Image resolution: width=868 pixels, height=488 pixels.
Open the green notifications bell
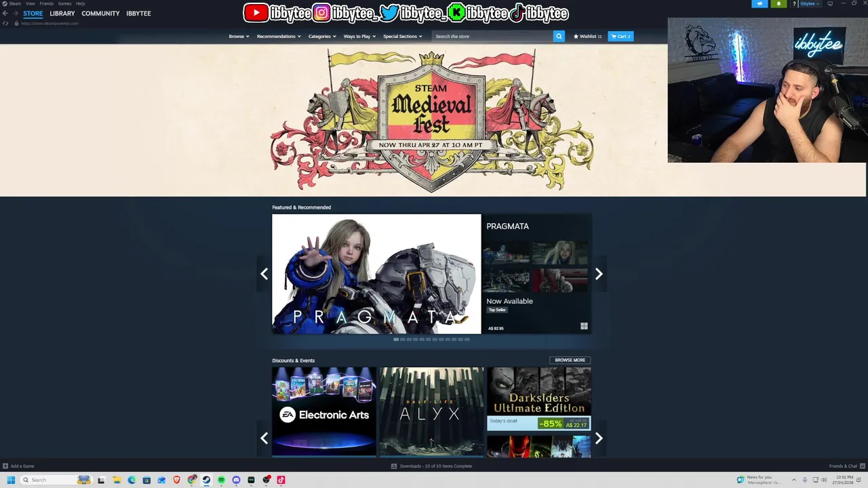tap(778, 3)
